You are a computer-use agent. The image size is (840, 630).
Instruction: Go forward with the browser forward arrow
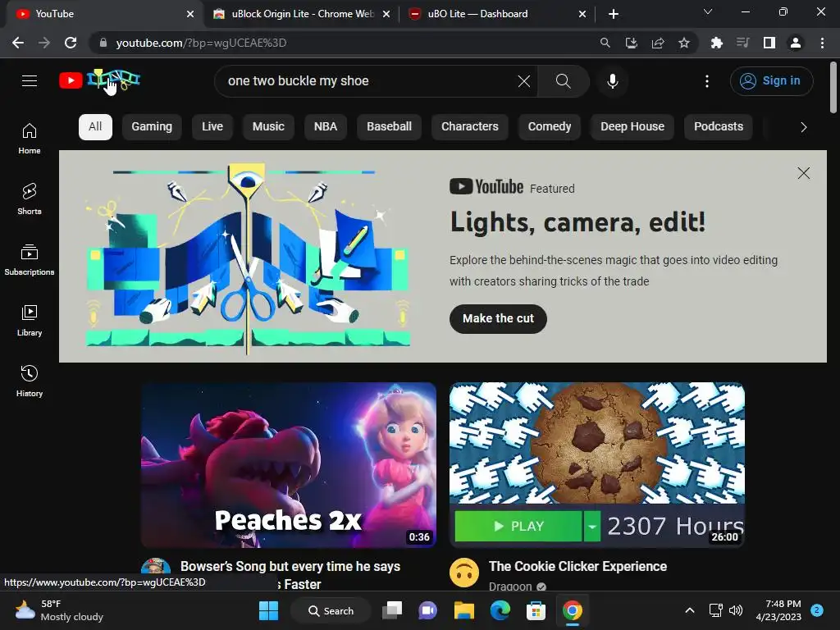(44, 43)
